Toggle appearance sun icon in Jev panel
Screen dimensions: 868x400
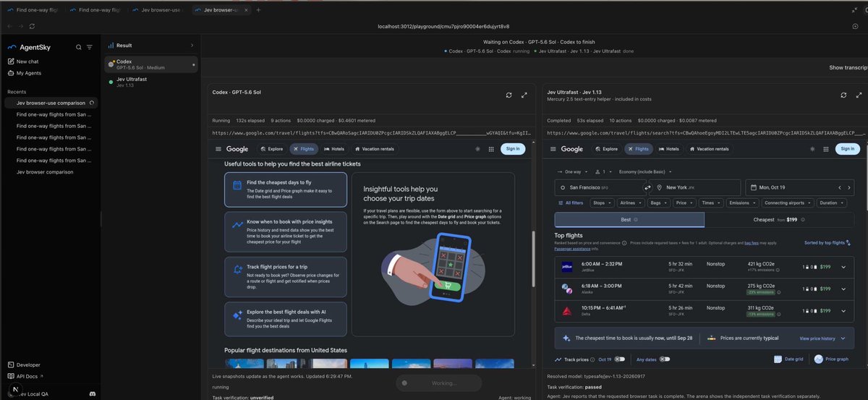click(x=812, y=149)
